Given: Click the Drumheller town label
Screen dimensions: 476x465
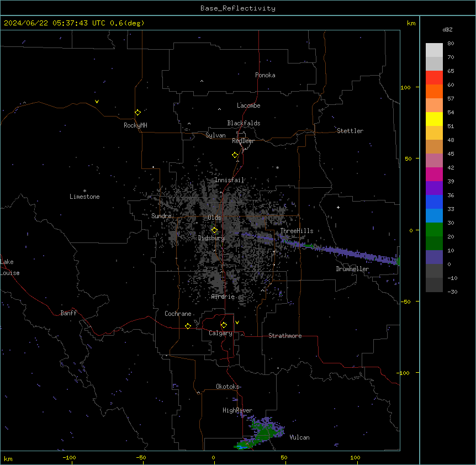Looking at the screenshot, I should pos(352,269).
